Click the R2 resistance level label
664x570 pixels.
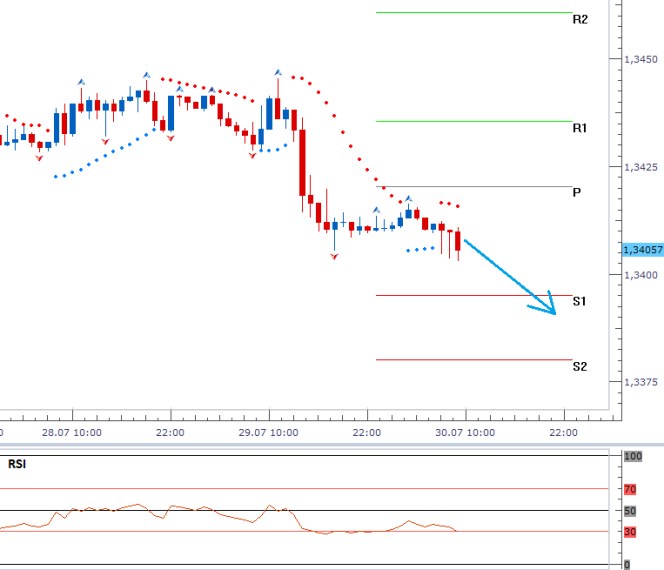tap(580, 19)
